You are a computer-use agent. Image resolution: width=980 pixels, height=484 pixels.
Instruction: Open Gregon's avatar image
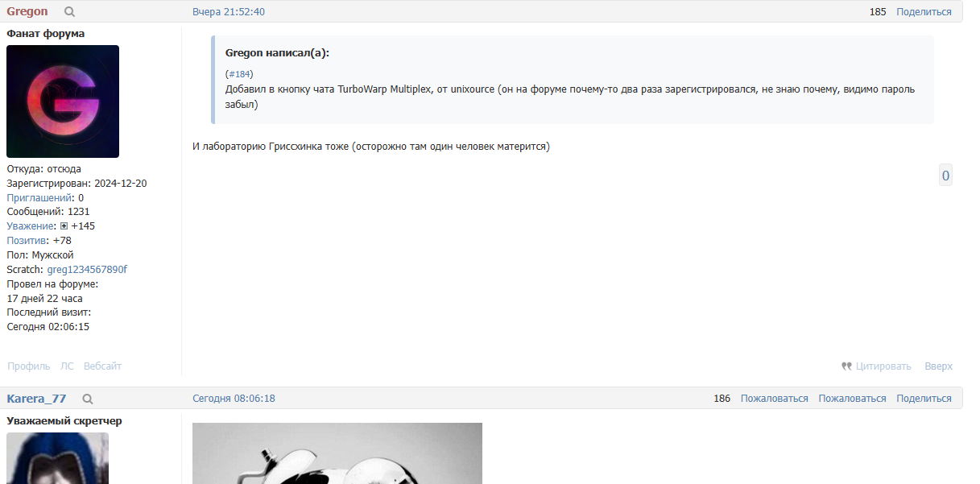(63, 101)
